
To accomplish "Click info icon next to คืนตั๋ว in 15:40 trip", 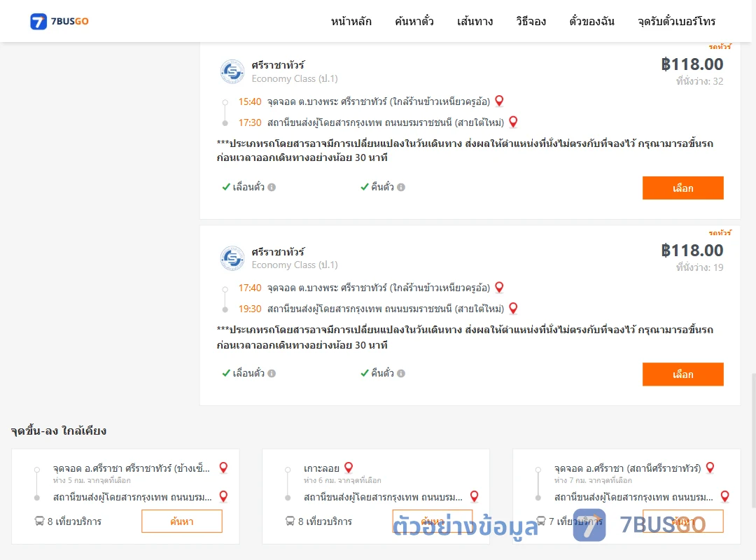I will click(401, 187).
